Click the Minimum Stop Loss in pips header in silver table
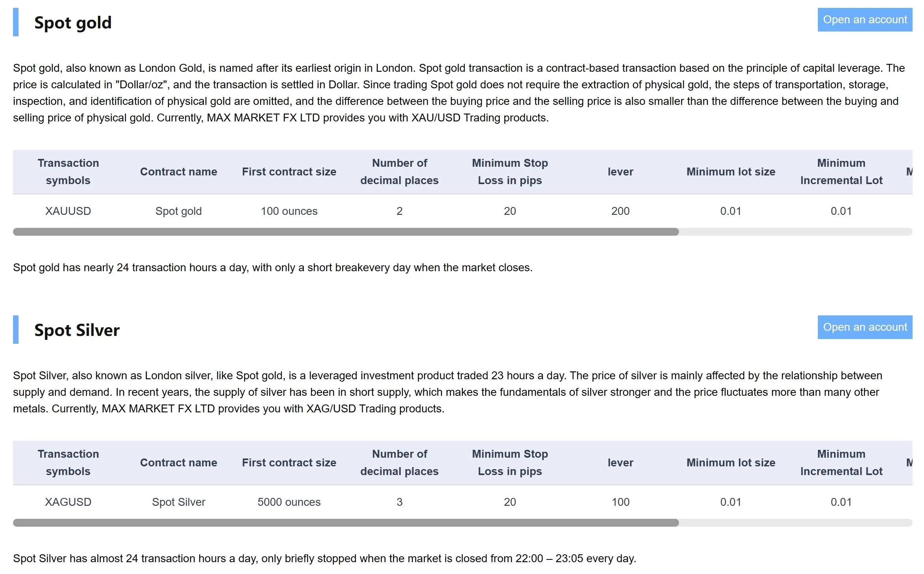Screen dimensions: 924x574 (x=510, y=463)
